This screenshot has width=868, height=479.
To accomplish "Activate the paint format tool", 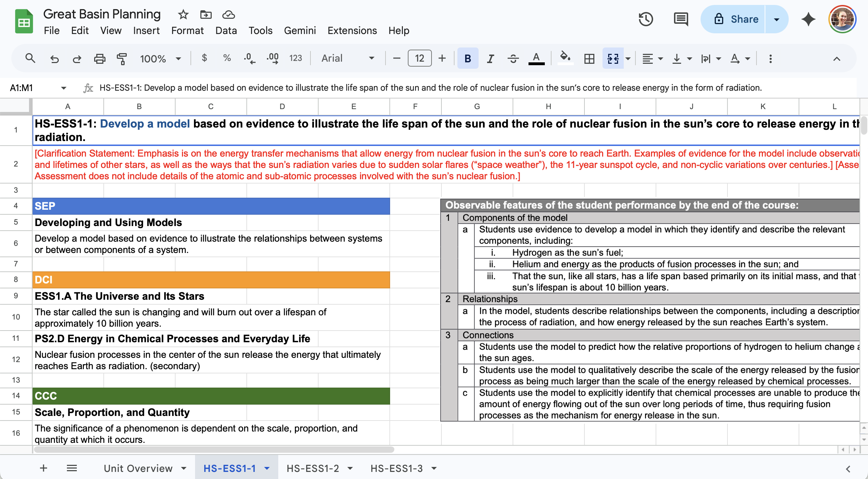I will tap(122, 58).
